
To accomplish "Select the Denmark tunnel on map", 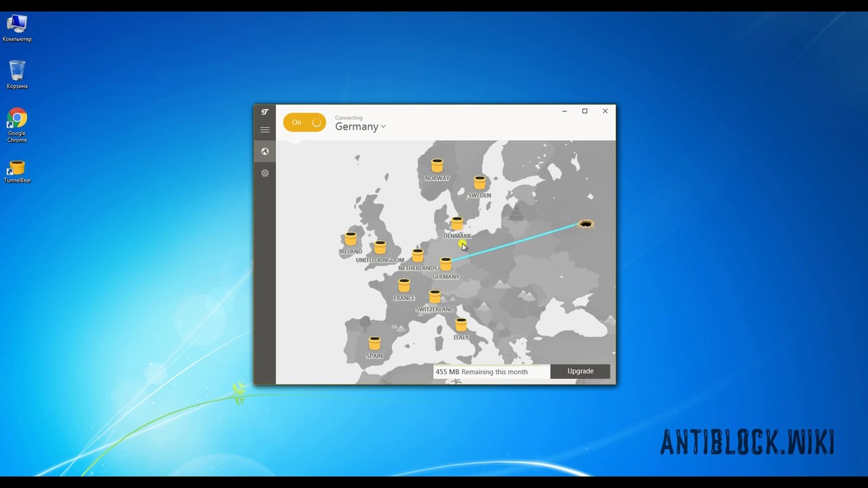I will click(x=457, y=224).
